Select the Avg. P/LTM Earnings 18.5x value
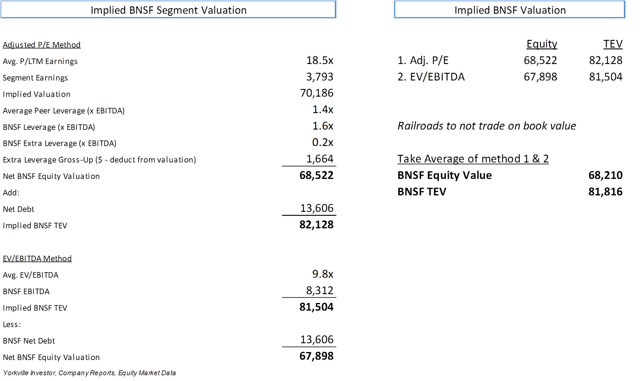This screenshot has height=381, width=640. point(320,60)
